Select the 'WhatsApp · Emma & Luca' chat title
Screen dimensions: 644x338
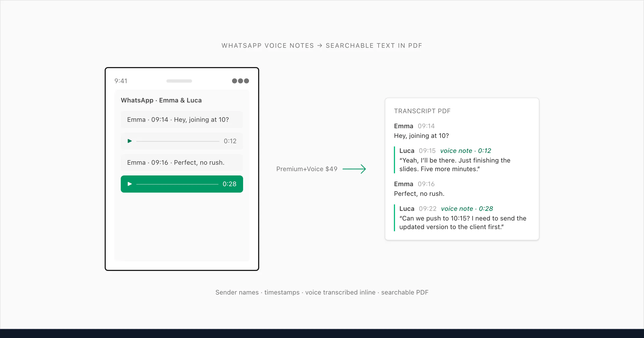click(161, 100)
